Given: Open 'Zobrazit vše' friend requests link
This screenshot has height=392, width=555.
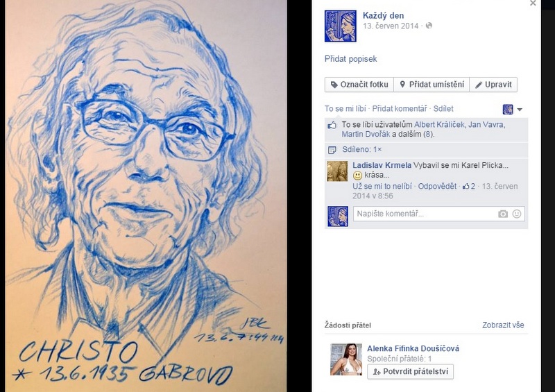Looking at the screenshot, I should [503, 325].
